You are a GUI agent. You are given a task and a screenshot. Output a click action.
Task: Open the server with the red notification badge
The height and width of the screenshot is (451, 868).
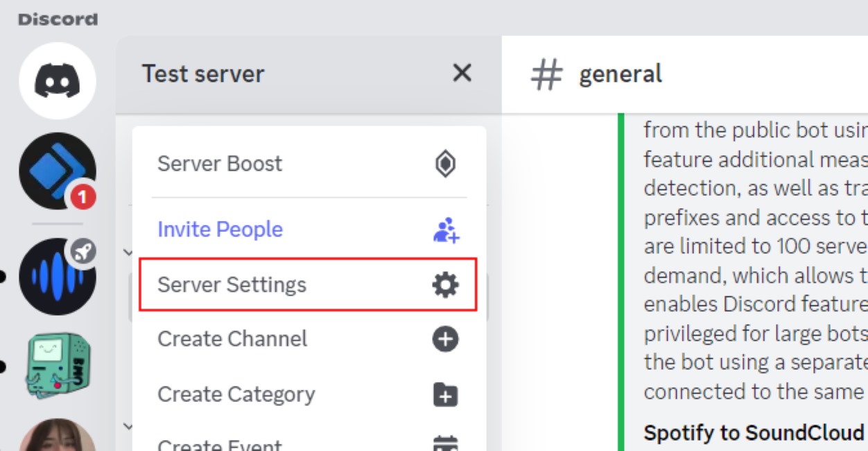[x=58, y=168]
